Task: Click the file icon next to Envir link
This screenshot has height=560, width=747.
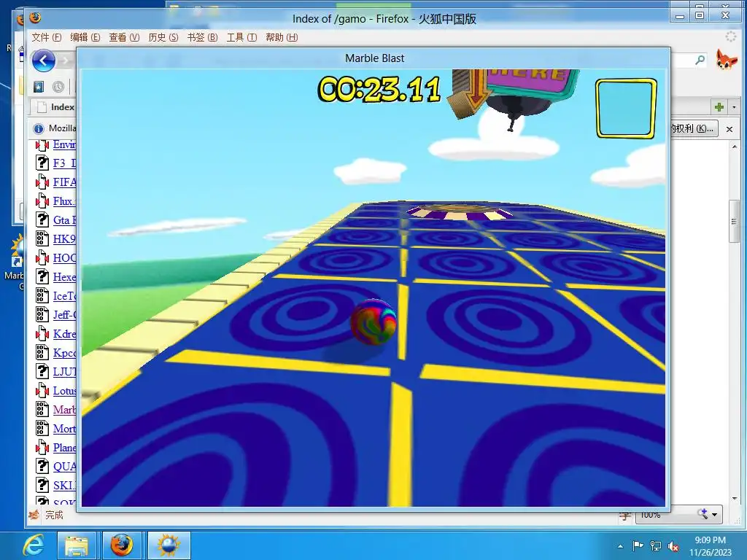Action: tap(42, 145)
